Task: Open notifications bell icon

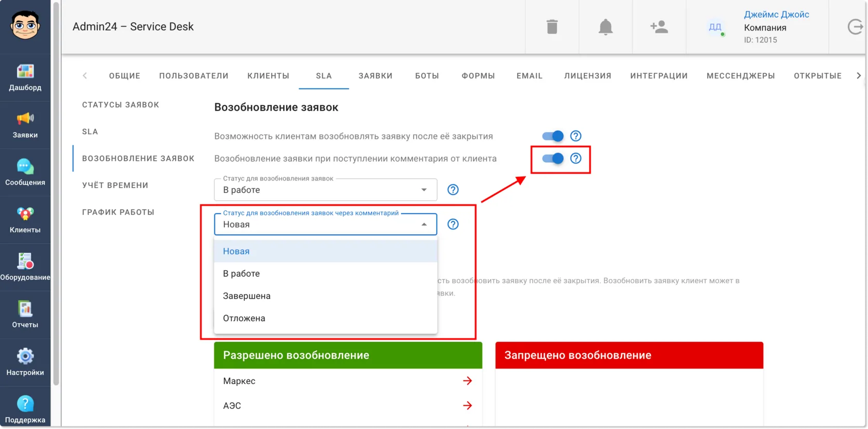Action: pyautogui.click(x=606, y=26)
